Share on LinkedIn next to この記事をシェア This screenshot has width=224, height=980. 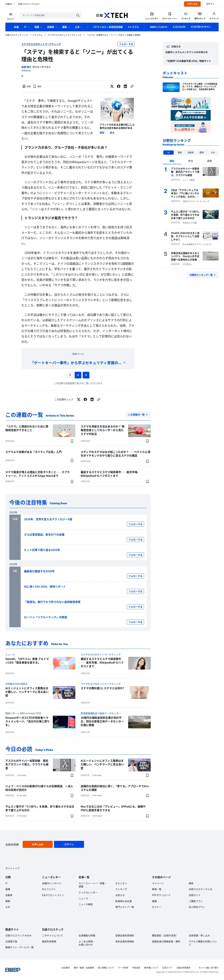coord(92,399)
